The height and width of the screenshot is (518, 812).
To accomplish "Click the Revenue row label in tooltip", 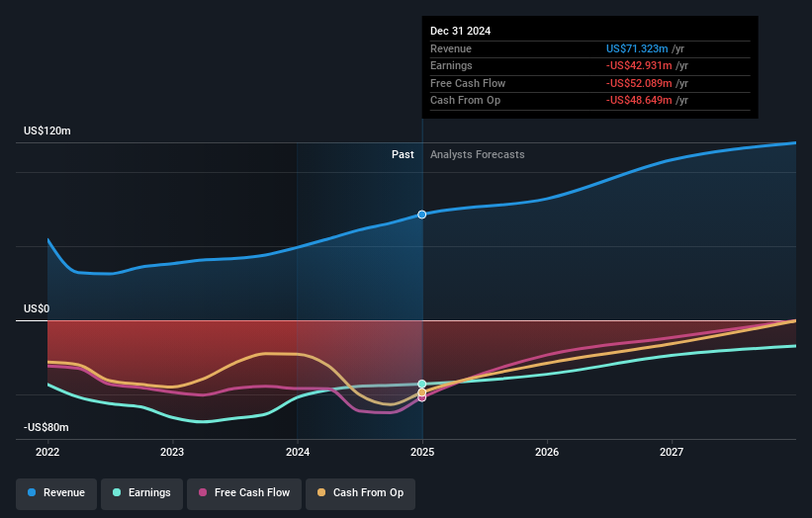I will [451, 48].
